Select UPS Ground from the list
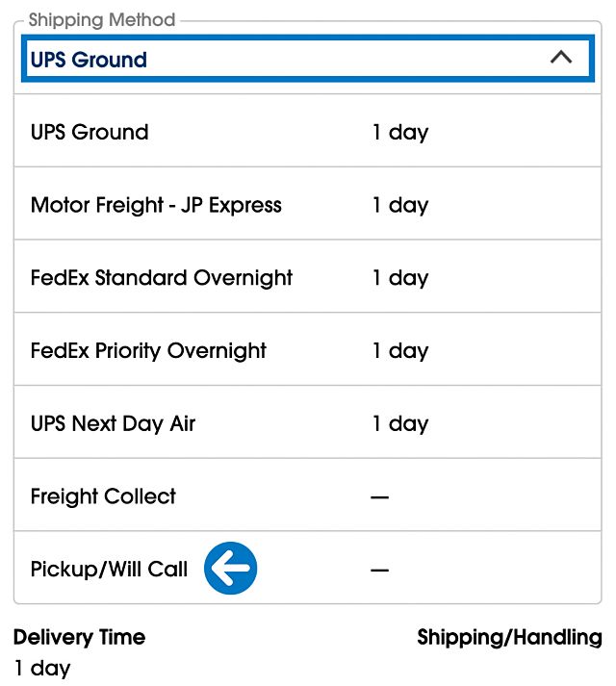 [x=90, y=132]
